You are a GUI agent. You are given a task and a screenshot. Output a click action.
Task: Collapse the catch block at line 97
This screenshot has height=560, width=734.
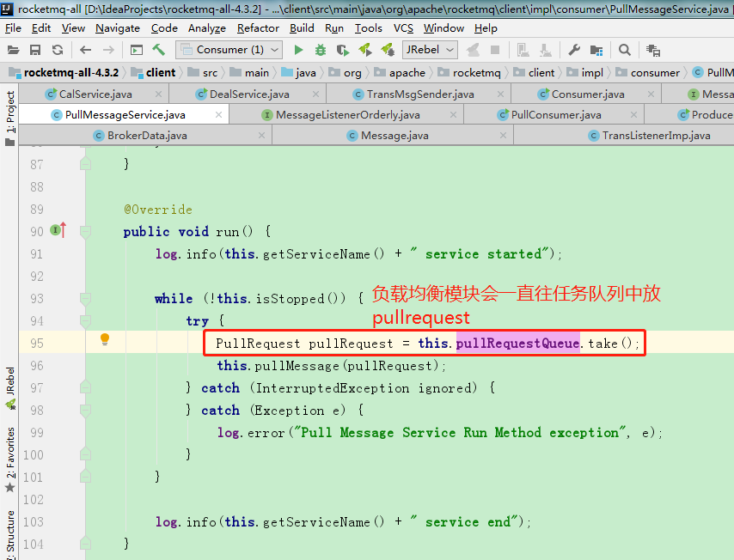point(85,387)
